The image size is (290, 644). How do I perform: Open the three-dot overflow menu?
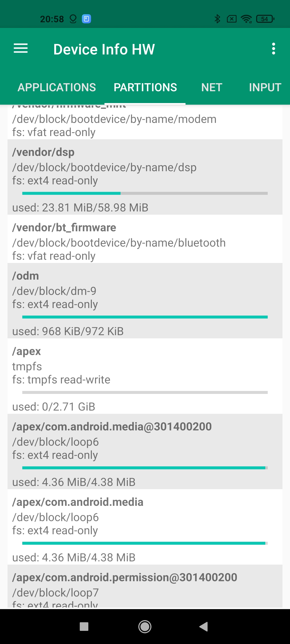click(x=273, y=49)
